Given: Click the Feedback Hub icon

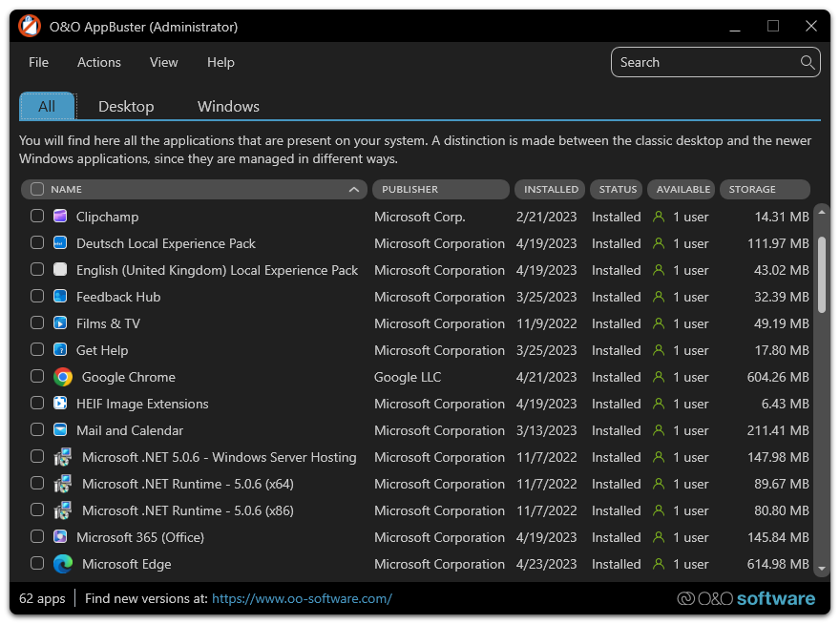Looking at the screenshot, I should [x=60, y=296].
